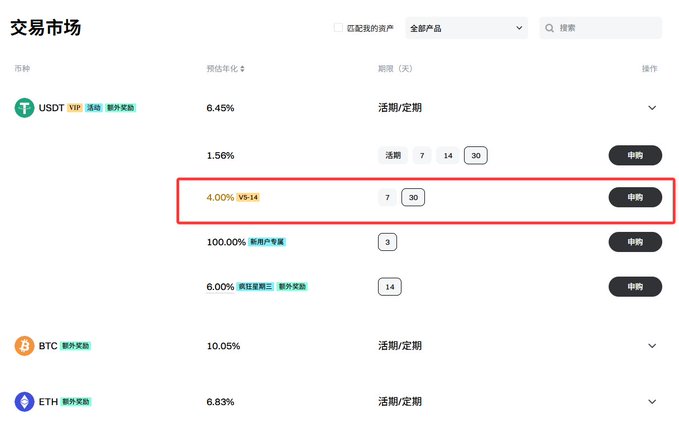Click the 币种 column header
This screenshot has width=679, height=423.
(22, 69)
